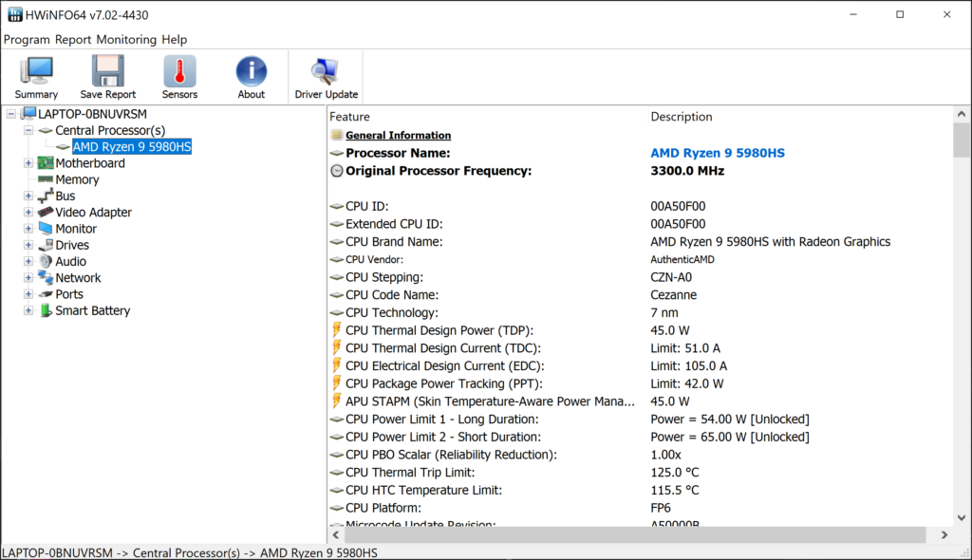Click the vertical scrollbar down arrow
Viewport: 972px width, 560px height.
(962, 518)
